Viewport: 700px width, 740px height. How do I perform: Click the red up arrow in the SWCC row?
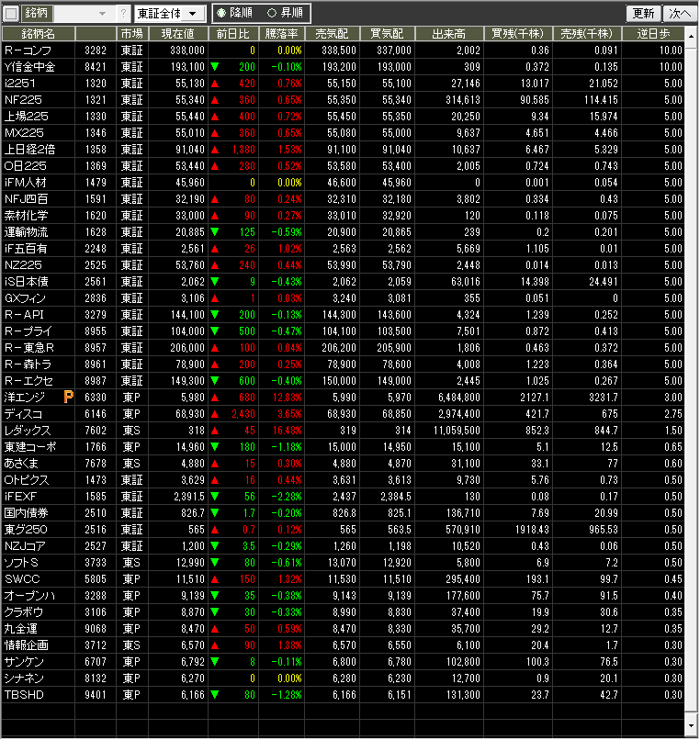(x=215, y=579)
